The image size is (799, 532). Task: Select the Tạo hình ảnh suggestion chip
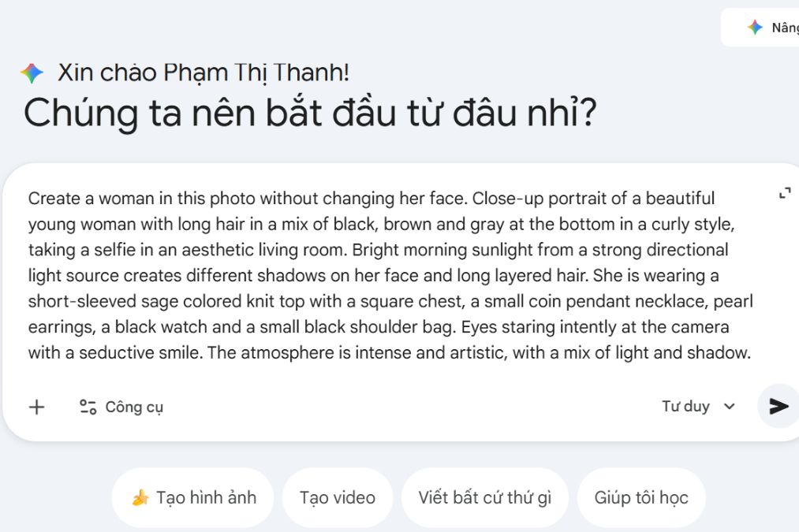(x=192, y=498)
